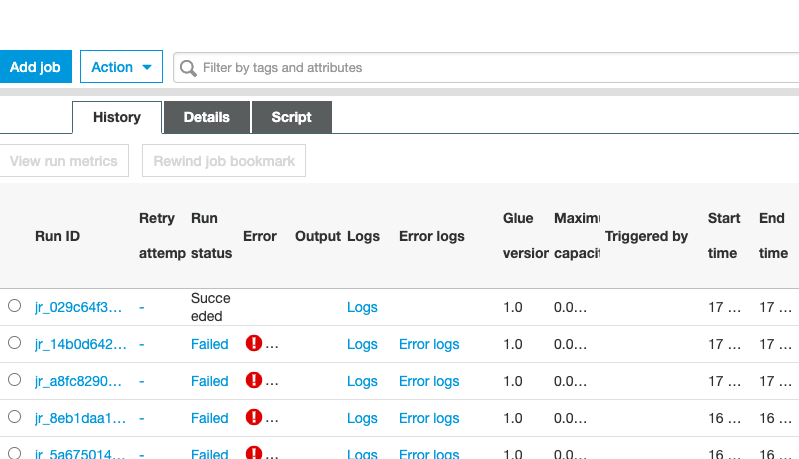Open the jr_a8fc8290 run ID link
The image size is (799, 459).
coord(78,382)
